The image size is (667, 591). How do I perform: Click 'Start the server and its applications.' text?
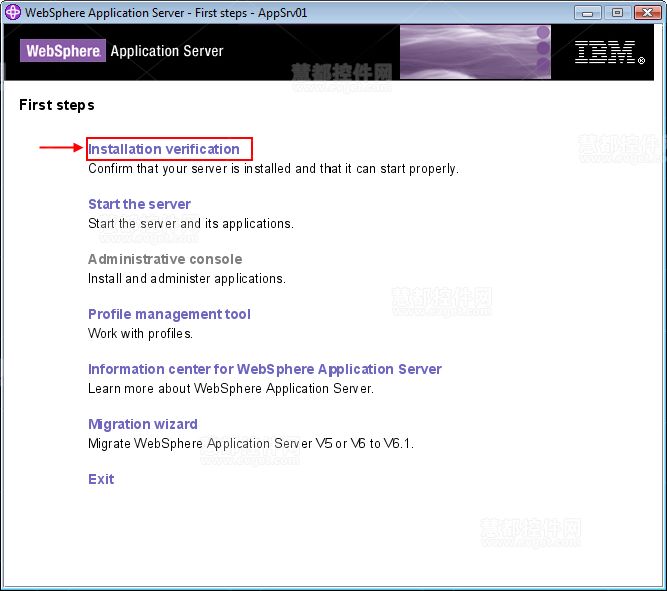click(x=191, y=224)
